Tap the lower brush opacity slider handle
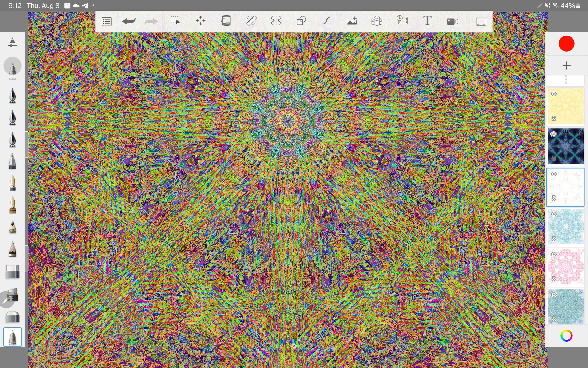The image size is (588, 368). (27, 259)
